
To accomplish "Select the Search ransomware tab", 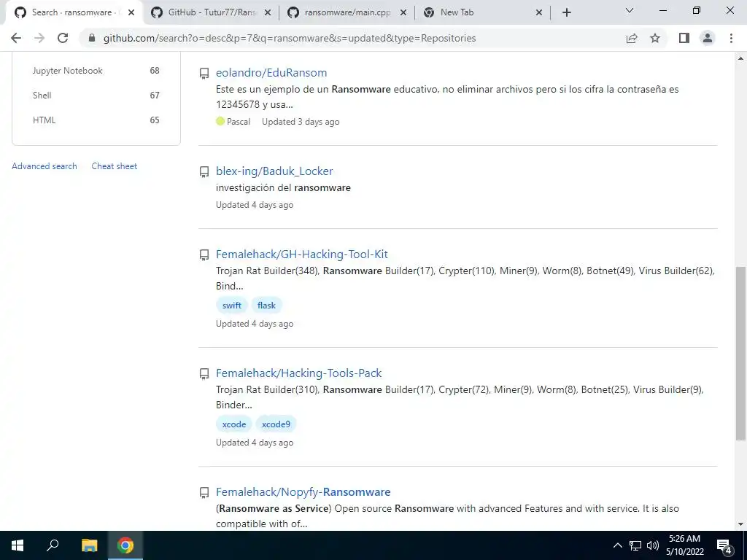I will (x=75, y=13).
